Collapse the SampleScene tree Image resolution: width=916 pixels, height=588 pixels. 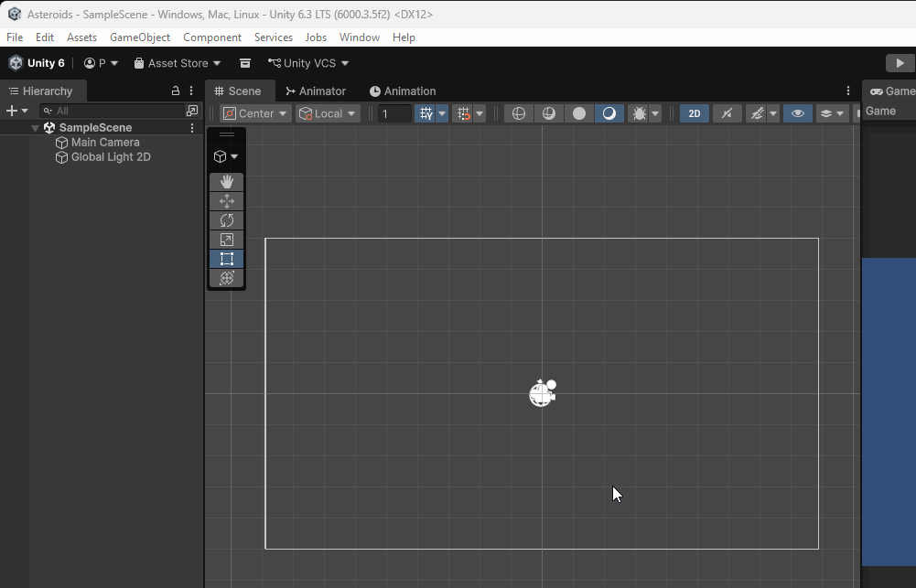(35, 128)
